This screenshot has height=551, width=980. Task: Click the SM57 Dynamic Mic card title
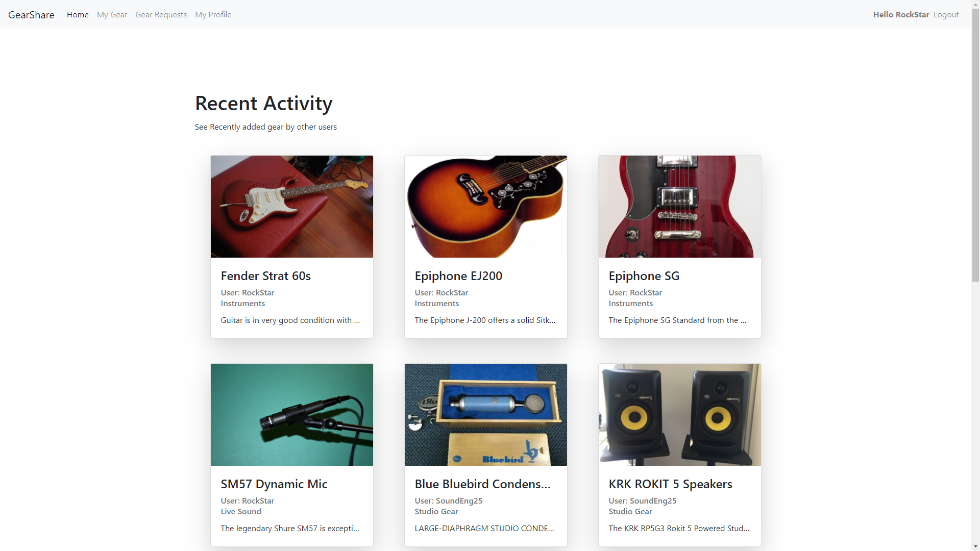[x=274, y=484]
